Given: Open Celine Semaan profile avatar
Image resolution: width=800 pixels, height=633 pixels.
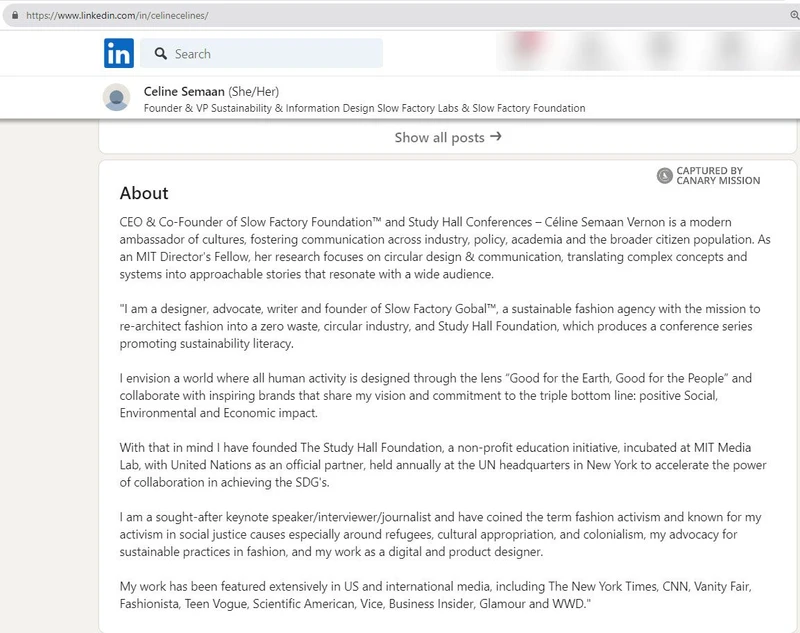Looking at the screenshot, I should pyautogui.click(x=117, y=97).
